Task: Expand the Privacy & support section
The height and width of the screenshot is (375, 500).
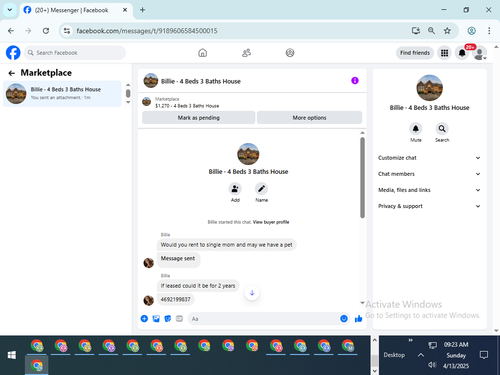Action: (x=429, y=206)
